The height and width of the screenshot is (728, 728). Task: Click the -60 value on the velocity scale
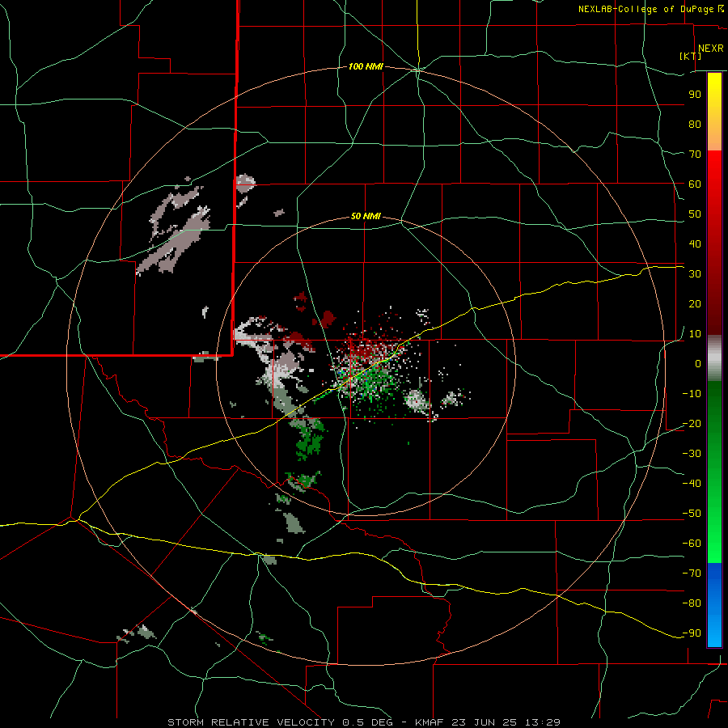[692, 544]
